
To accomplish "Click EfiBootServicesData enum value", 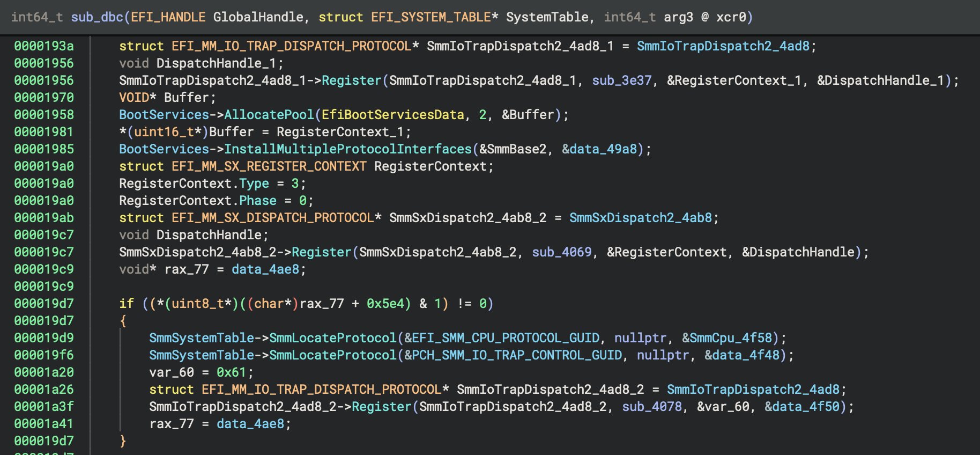I will pyautogui.click(x=393, y=115).
